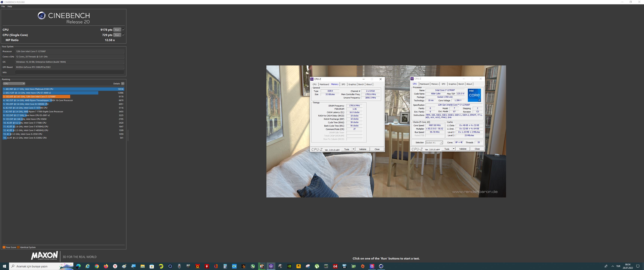This screenshot has width=644, height=270.
Task: Open Graphics tab in CPU-Z processor window
Action: (452, 84)
